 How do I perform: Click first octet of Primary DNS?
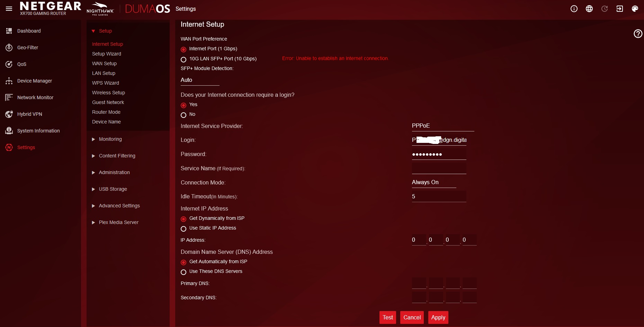(x=419, y=283)
